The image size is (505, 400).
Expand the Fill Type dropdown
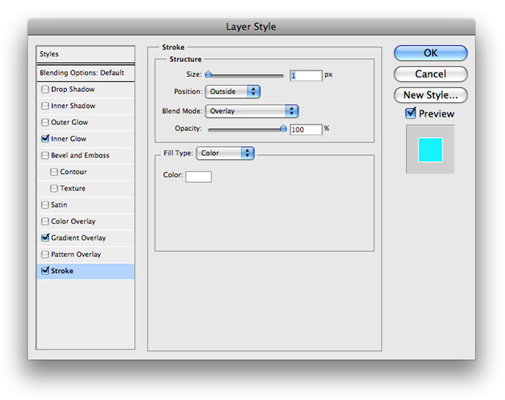225,153
